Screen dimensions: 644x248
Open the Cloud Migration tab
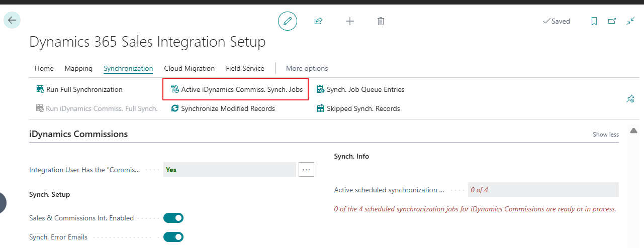tap(190, 68)
